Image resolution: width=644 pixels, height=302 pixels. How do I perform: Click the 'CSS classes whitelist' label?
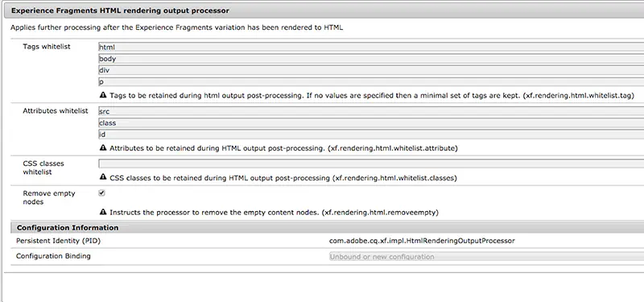pos(43,168)
